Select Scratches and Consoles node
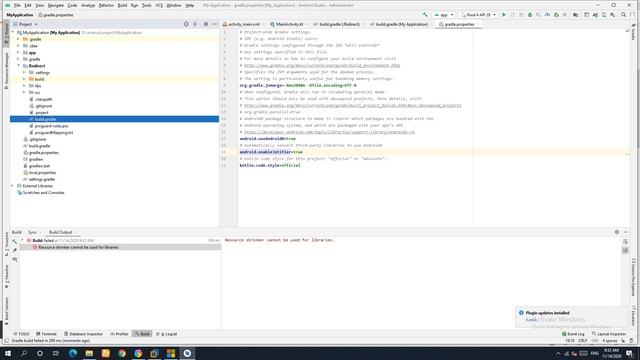Screen dimensions: 640x360 40,193
